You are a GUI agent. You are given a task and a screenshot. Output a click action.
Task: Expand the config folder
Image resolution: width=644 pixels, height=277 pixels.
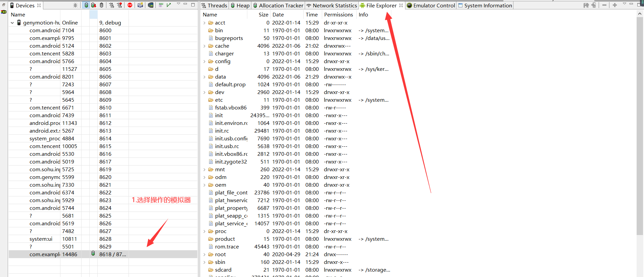click(204, 61)
